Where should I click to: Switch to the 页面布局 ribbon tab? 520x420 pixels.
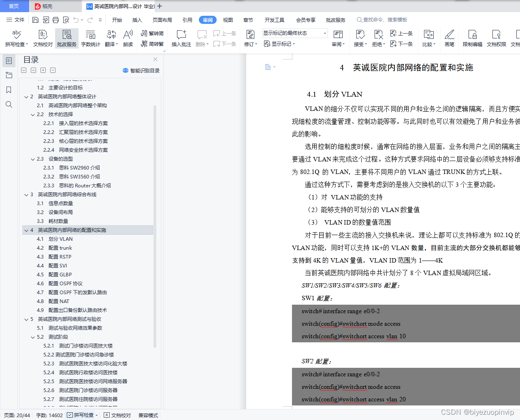coord(162,19)
